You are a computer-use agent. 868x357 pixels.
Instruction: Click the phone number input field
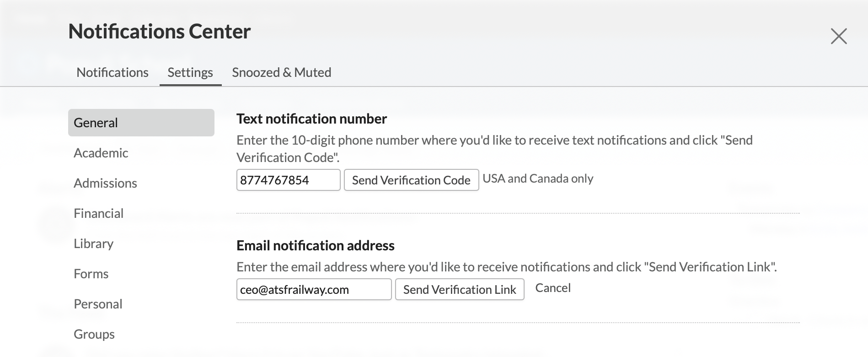(x=289, y=180)
